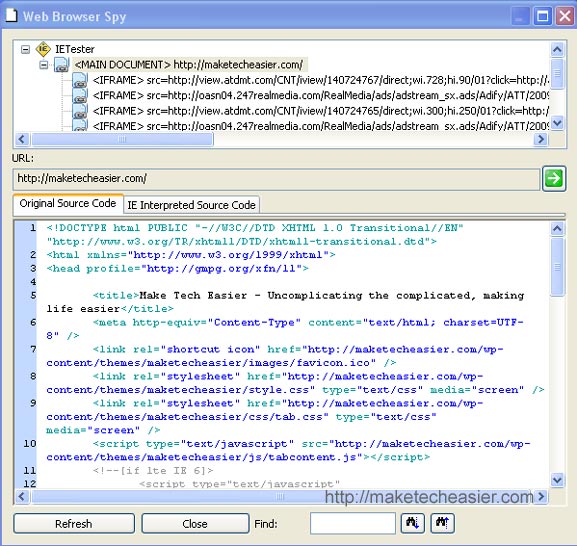This screenshot has height=546, width=577.
Task: Click tree panel scroll right arrow
Action: pos(541,139)
